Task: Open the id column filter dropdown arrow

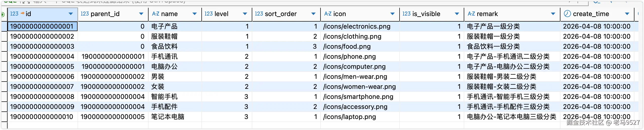Action: [71, 14]
